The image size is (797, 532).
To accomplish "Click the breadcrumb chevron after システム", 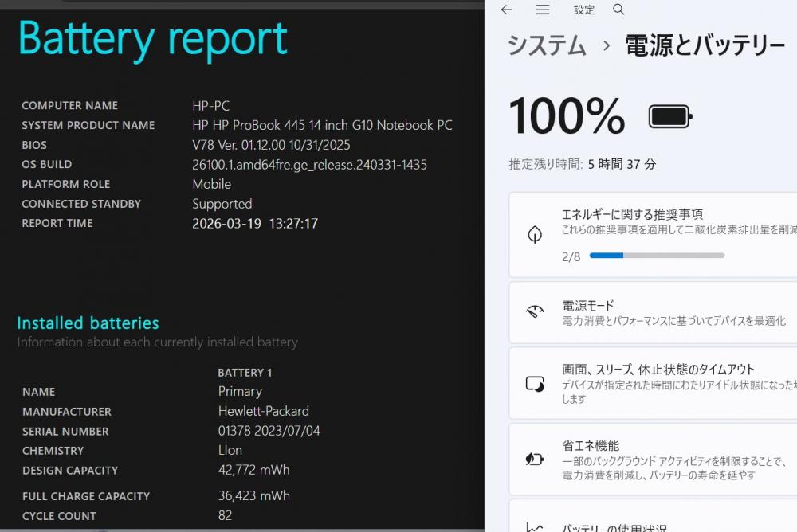I will (606, 45).
